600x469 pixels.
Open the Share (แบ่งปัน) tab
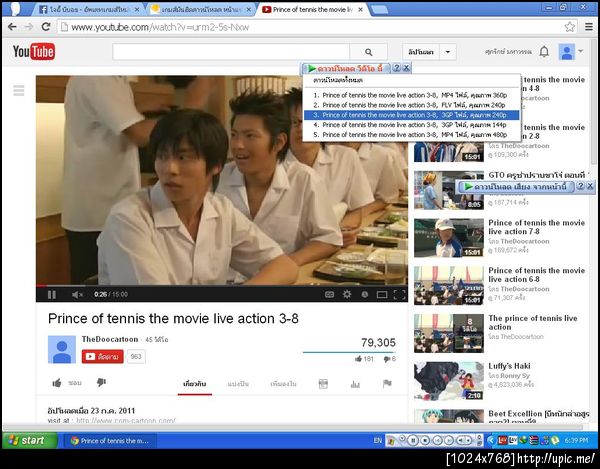[238, 384]
